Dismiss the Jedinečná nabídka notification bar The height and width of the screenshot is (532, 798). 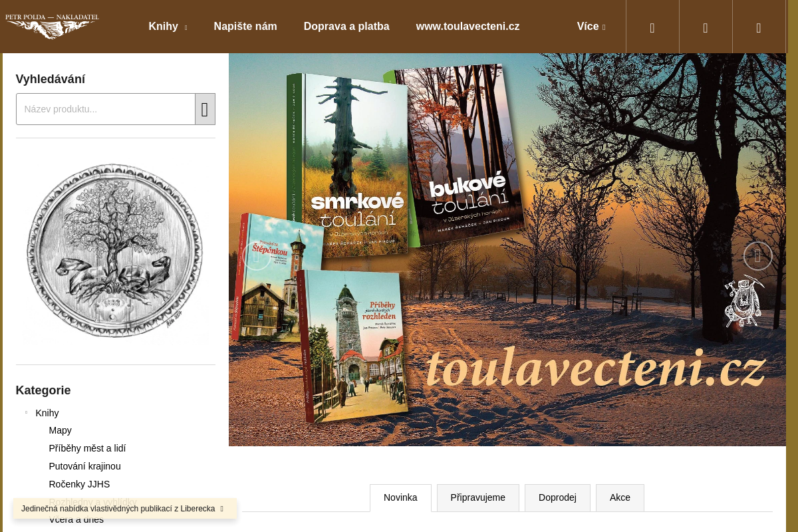click(221, 509)
